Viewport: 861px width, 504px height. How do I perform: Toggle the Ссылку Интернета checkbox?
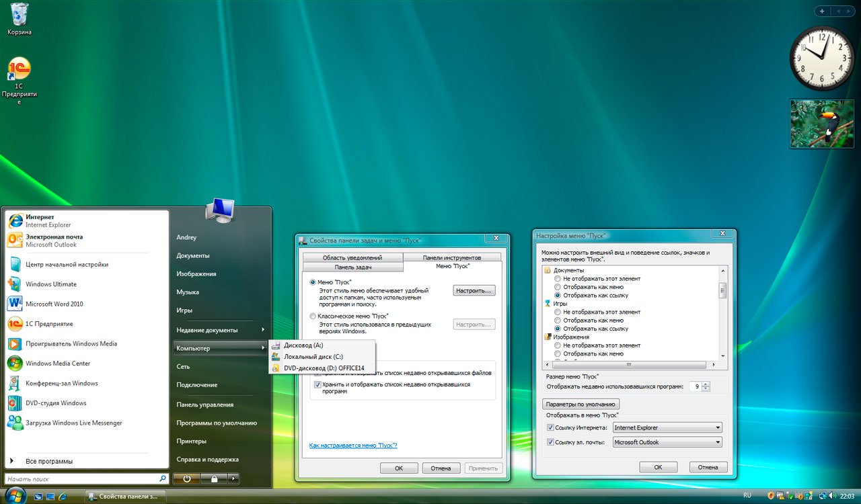(x=550, y=427)
